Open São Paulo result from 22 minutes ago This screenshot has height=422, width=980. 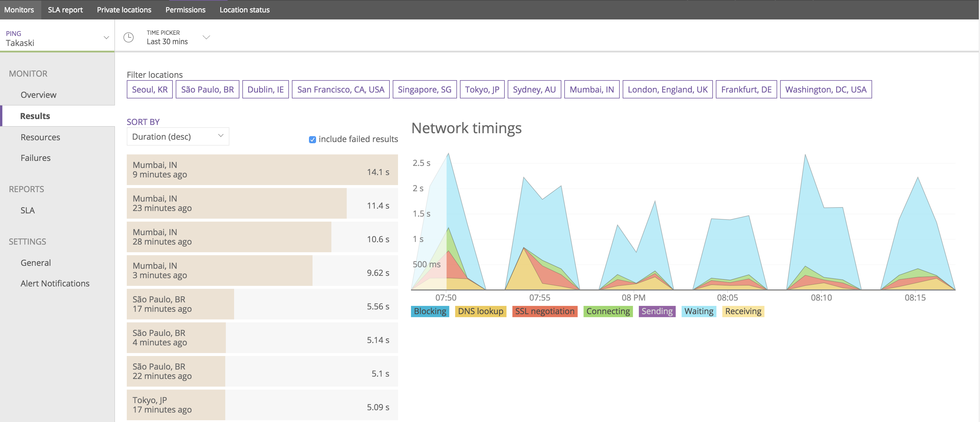click(x=262, y=371)
